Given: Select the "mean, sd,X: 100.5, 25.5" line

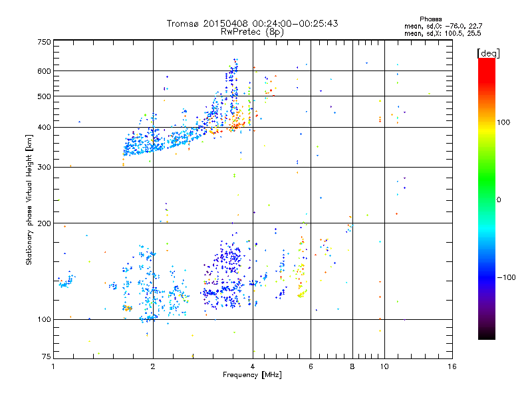Looking at the screenshot, I should coord(442,33).
